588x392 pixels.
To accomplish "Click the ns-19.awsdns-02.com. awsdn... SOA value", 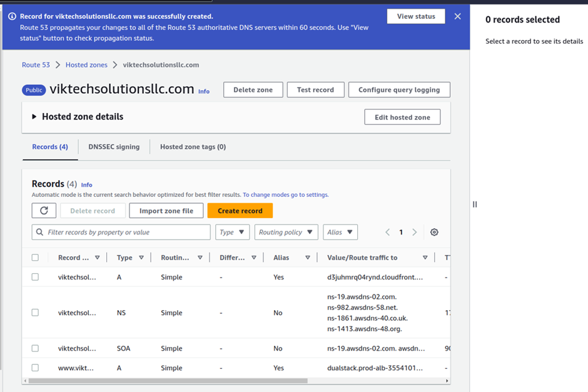I will click(376, 348).
